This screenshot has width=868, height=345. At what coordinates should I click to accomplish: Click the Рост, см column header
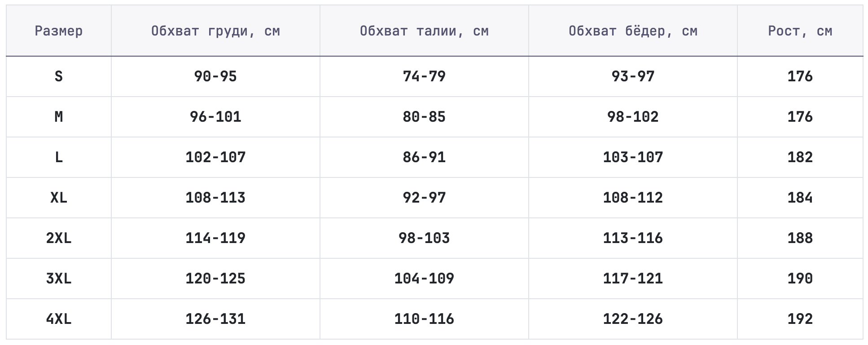click(x=800, y=31)
